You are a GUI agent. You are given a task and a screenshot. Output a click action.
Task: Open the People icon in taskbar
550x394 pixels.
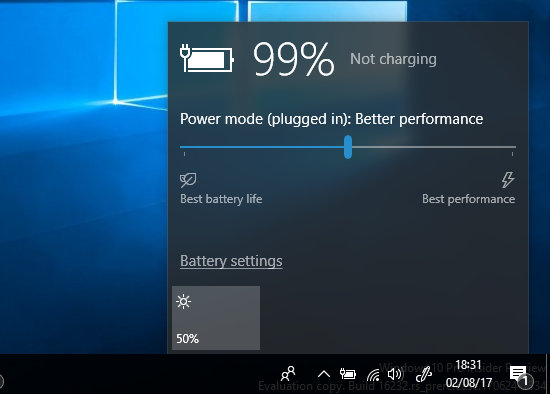tap(288, 374)
